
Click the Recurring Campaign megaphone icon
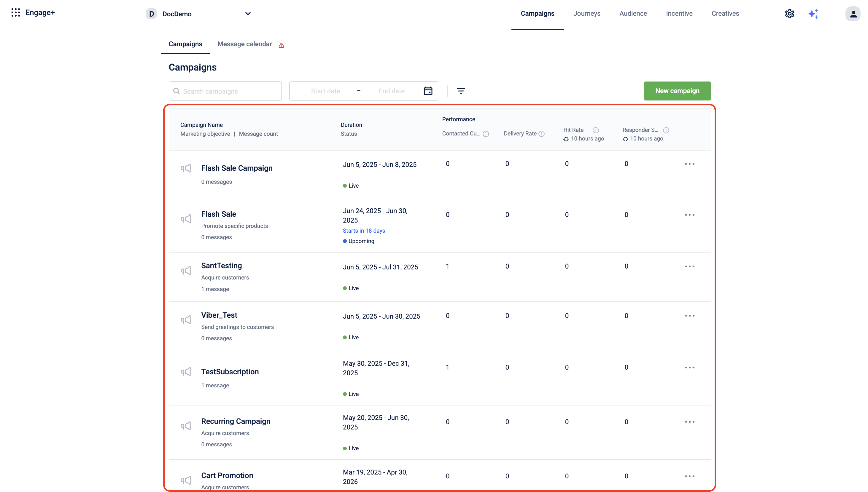coord(186,426)
